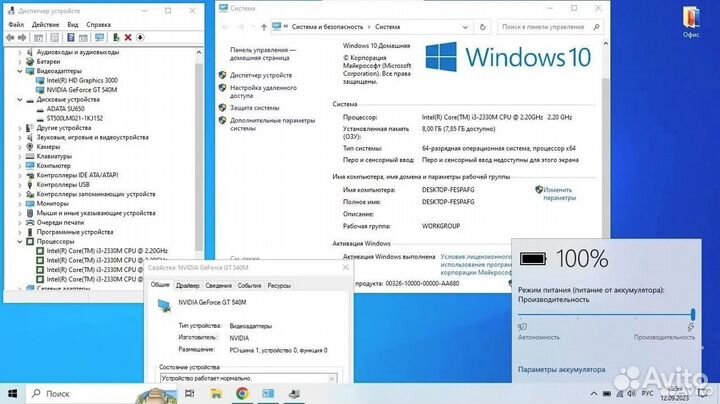Click the monitor scan-for-hardware-changes toolbar icon
This screenshot has height=404, width=720.
(99, 38)
